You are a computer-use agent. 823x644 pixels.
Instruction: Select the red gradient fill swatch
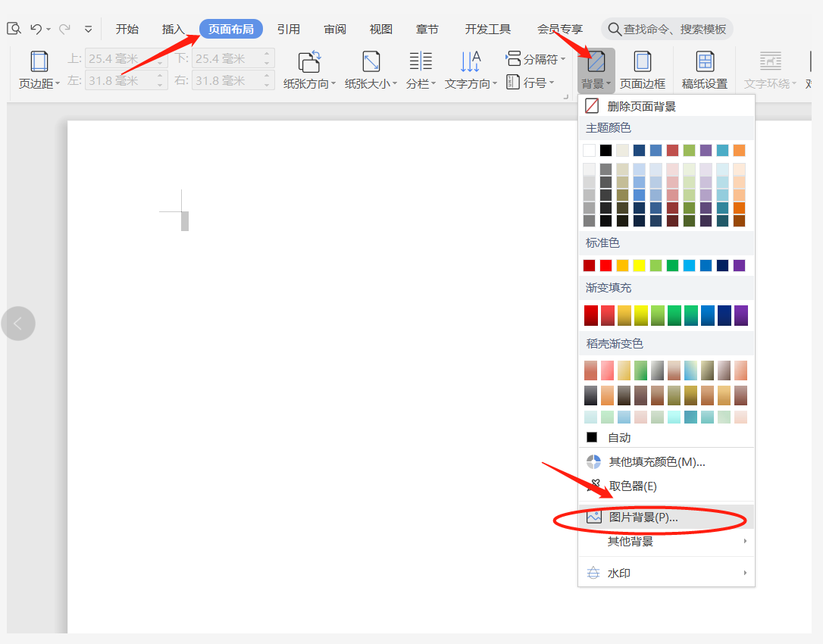coord(591,315)
